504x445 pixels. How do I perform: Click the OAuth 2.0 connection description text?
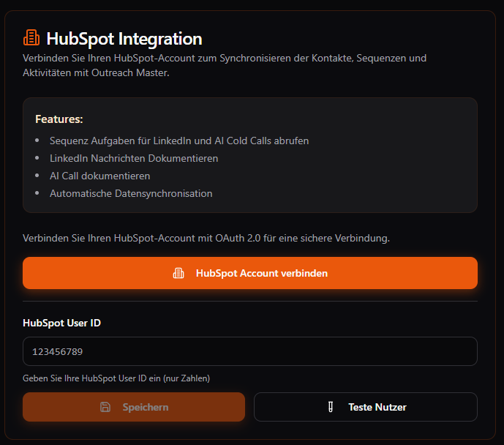(206, 239)
